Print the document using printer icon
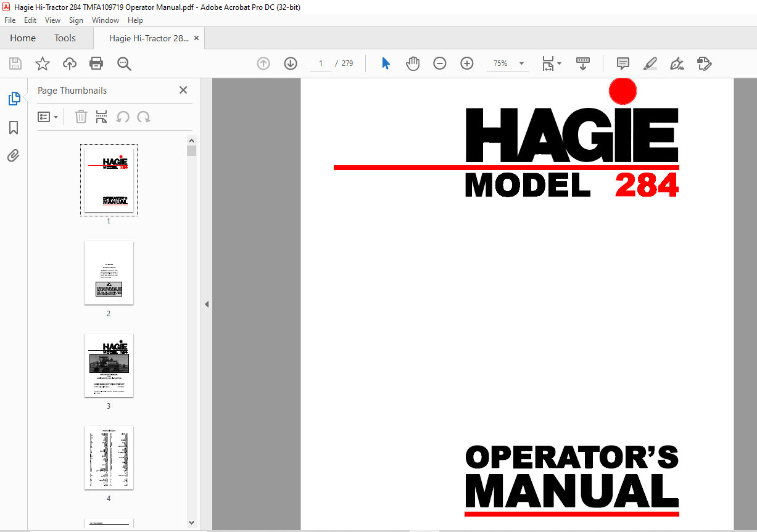This screenshot has height=532, width=757. (96, 63)
